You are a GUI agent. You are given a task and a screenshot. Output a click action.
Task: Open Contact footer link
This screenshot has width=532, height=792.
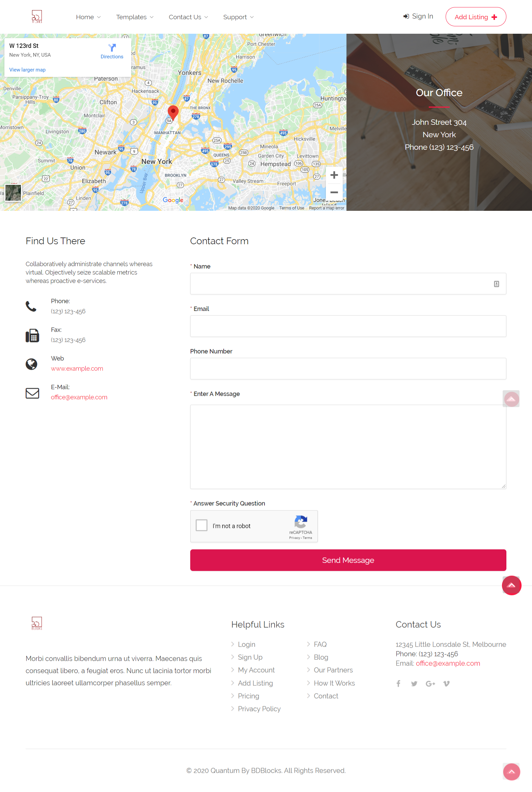(326, 696)
